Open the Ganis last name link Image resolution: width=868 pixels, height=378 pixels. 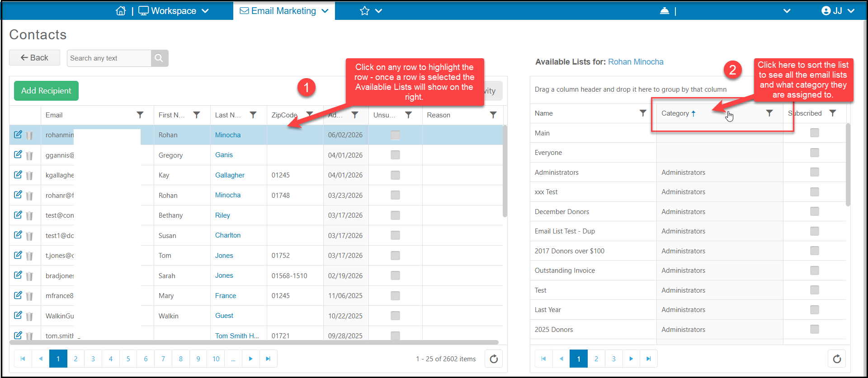click(x=224, y=155)
